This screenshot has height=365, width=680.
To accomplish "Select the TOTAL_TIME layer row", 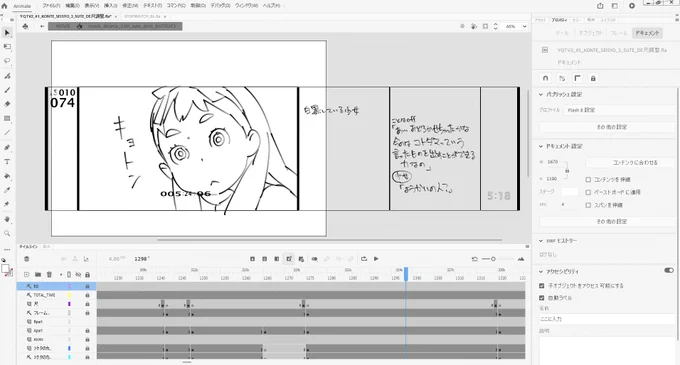I will click(x=56, y=295).
